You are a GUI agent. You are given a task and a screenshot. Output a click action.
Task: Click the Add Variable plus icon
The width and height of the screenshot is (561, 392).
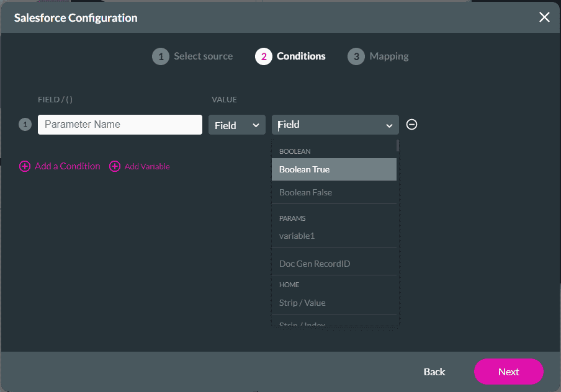tap(114, 166)
